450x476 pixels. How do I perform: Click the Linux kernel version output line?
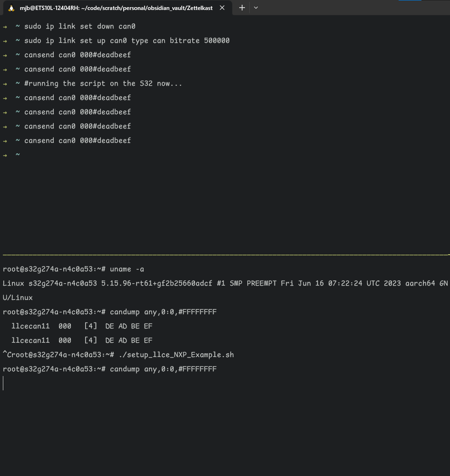pyautogui.click(x=224, y=283)
